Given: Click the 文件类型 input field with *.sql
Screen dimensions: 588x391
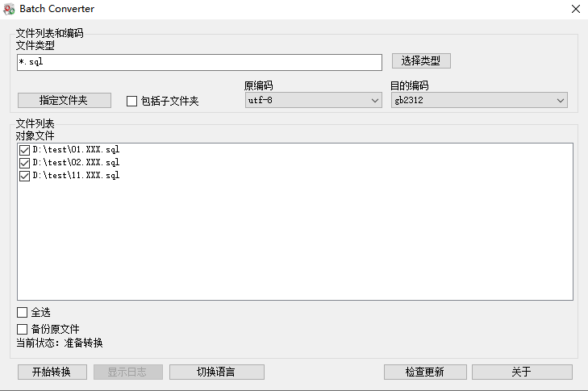Looking at the screenshot, I should click(x=199, y=62).
